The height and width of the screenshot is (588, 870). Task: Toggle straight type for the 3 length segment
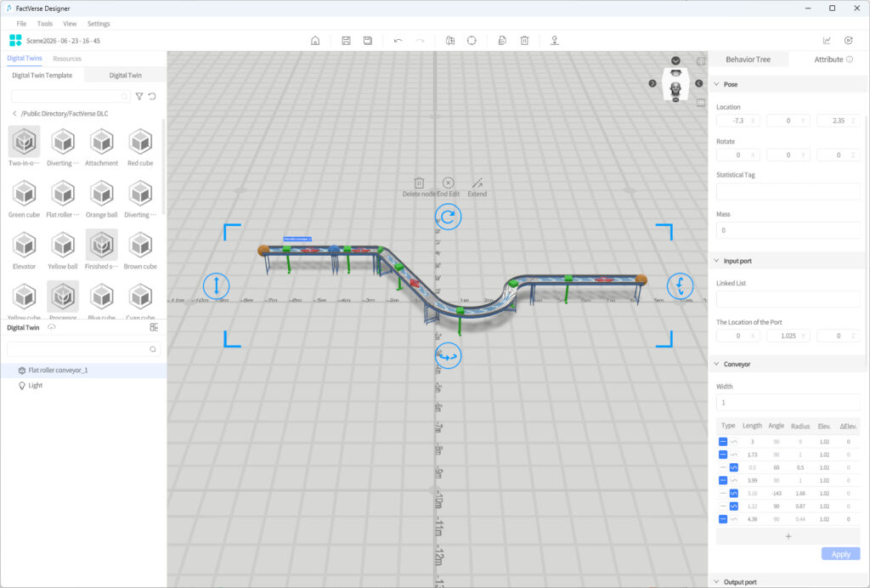pyautogui.click(x=723, y=442)
